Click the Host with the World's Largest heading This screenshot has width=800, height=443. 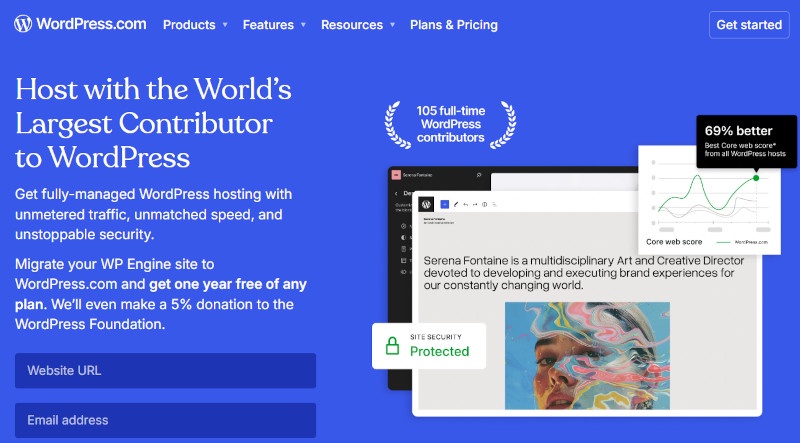click(x=153, y=123)
